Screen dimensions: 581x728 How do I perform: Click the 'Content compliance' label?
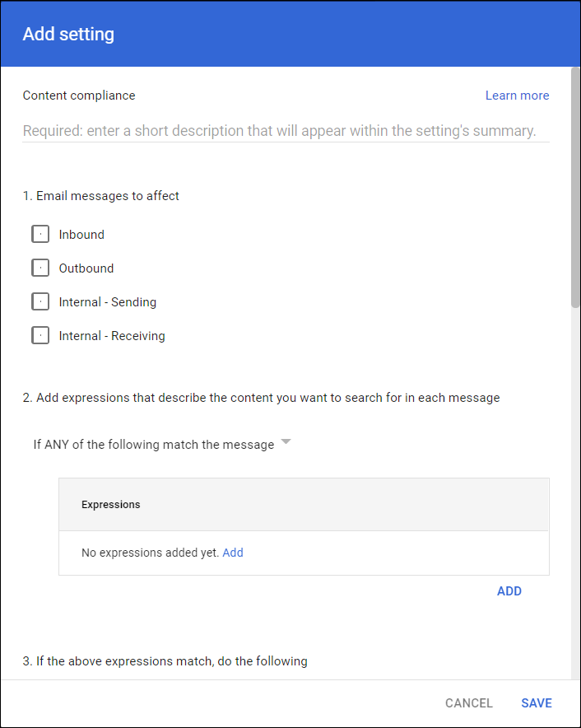(79, 96)
